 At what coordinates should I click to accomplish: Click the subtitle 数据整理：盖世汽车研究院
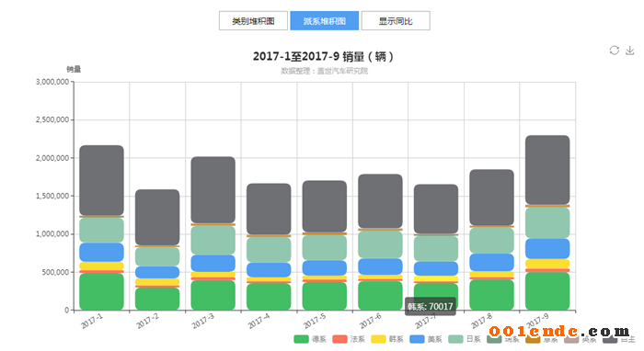click(x=324, y=71)
